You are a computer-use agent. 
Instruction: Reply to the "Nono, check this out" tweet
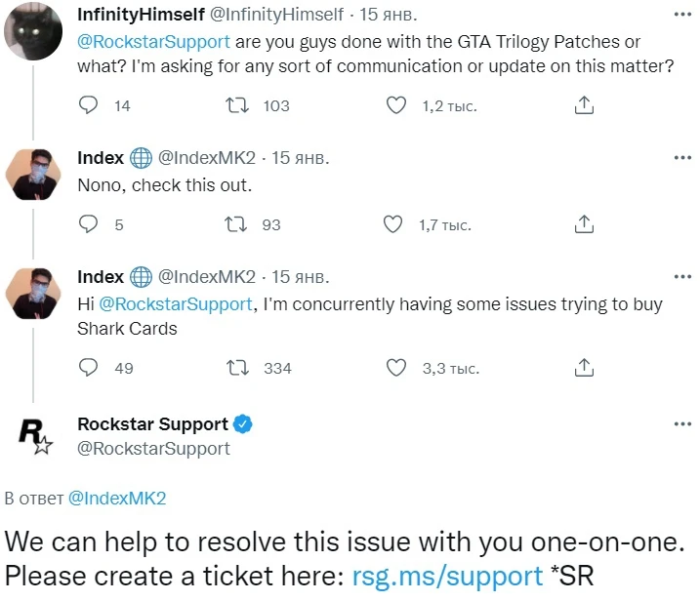pos(88,224)
